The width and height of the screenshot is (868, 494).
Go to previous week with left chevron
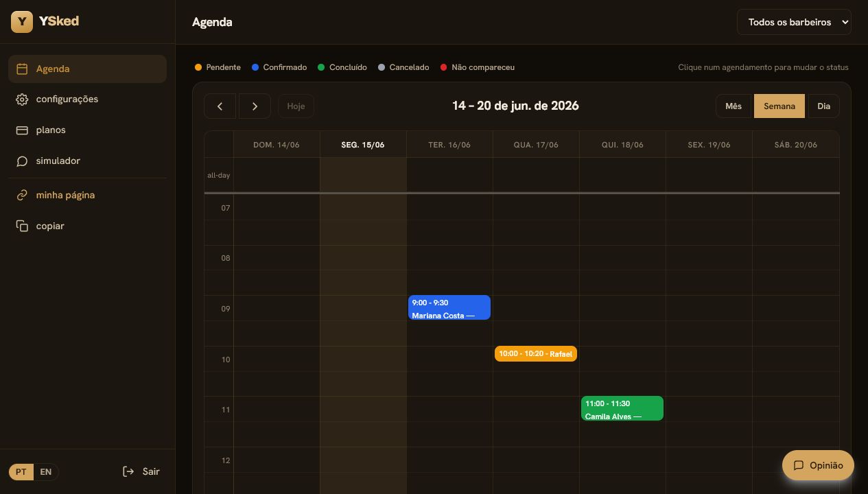click(x=220, y=106)
